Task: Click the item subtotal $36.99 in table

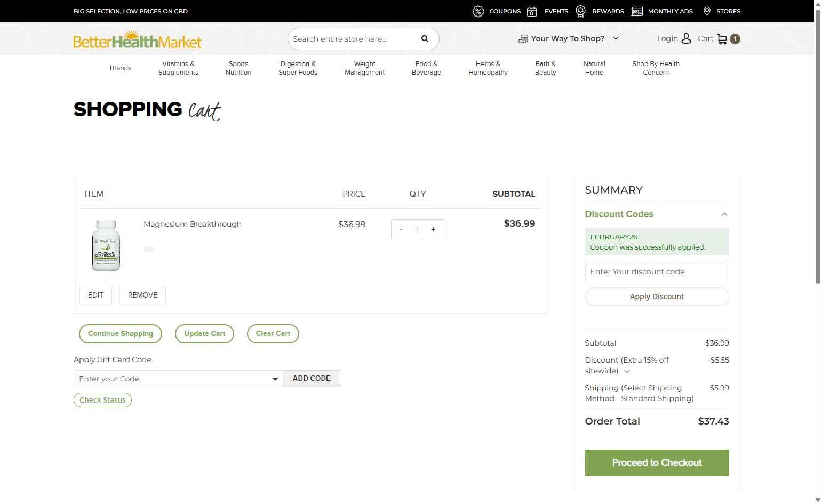Action: [x=519, y=223]
